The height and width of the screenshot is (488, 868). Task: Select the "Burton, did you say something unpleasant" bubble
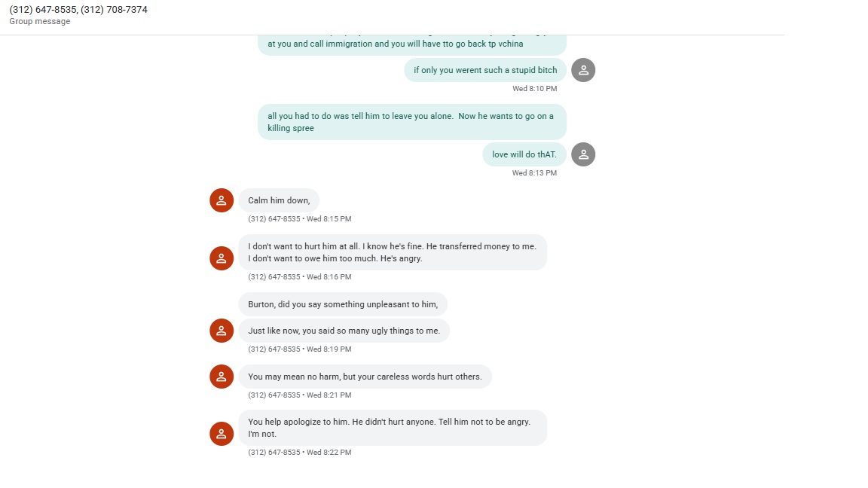(x=343, y=304)
